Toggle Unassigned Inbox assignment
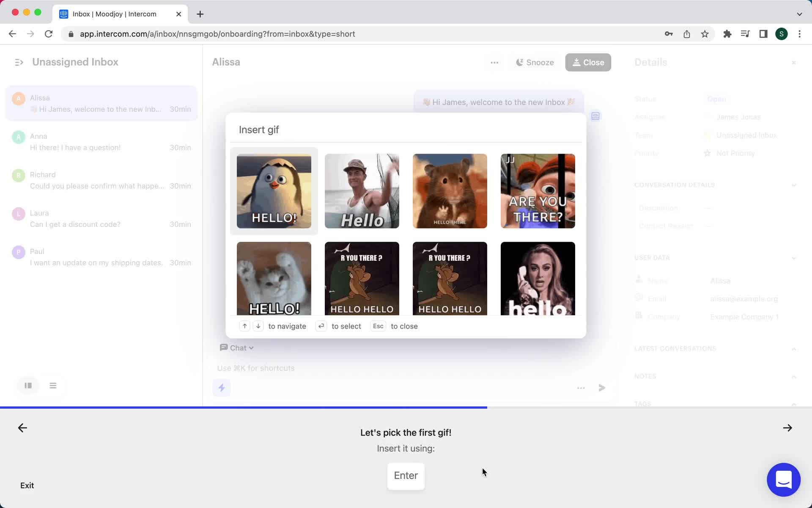812x508 pixels. point(19,62)
